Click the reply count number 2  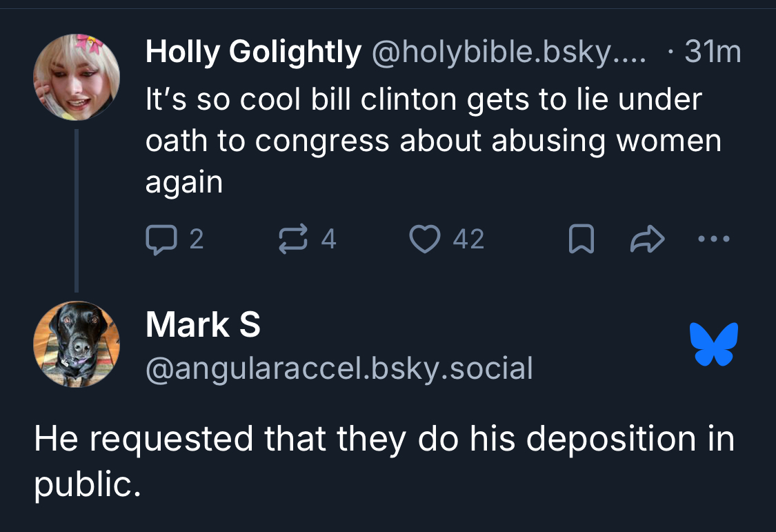click(x=196, y=239)
